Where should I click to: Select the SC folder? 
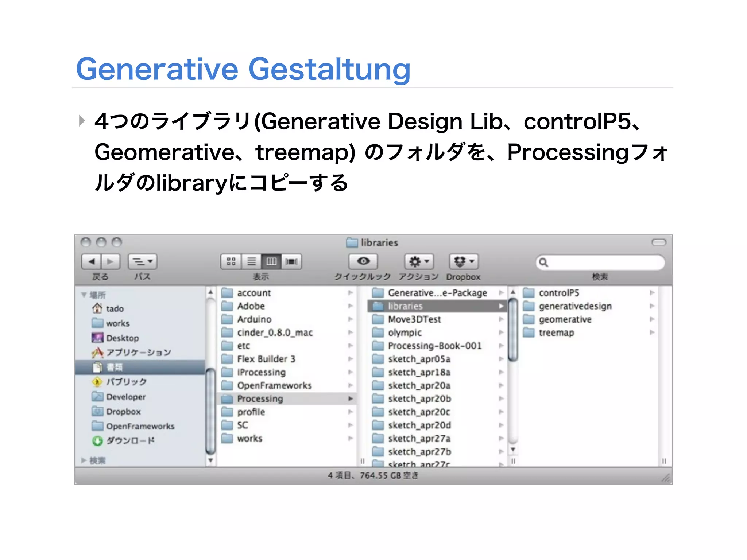(x=287, y=425)
